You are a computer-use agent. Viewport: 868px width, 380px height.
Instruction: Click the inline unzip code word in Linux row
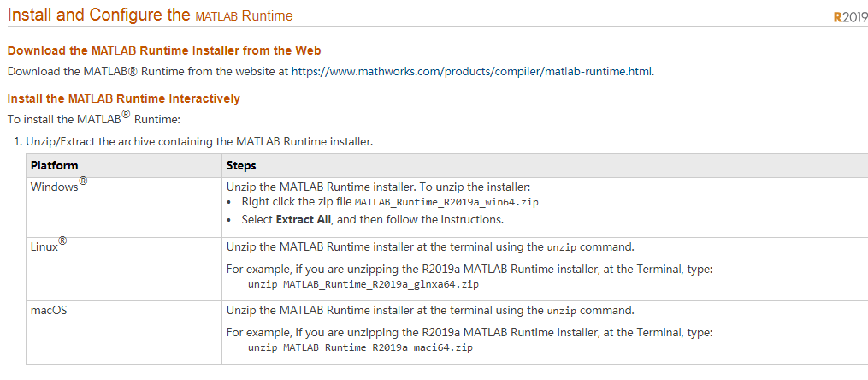560,248
